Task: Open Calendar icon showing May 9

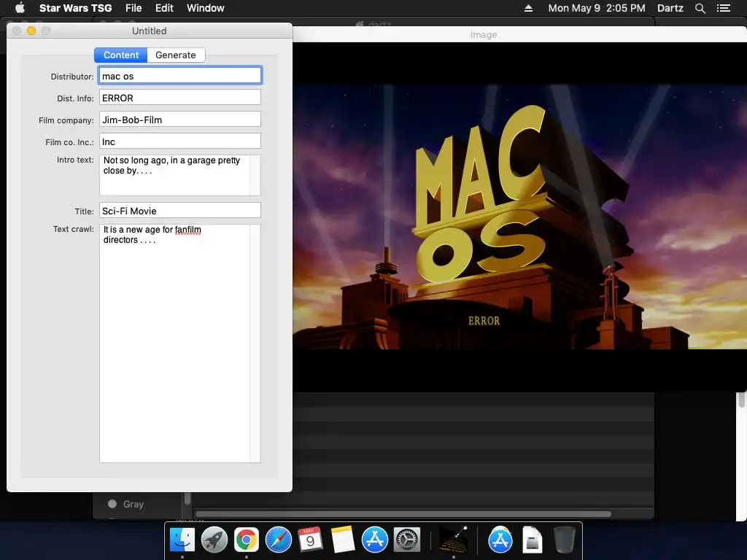Action: point(310,540)
